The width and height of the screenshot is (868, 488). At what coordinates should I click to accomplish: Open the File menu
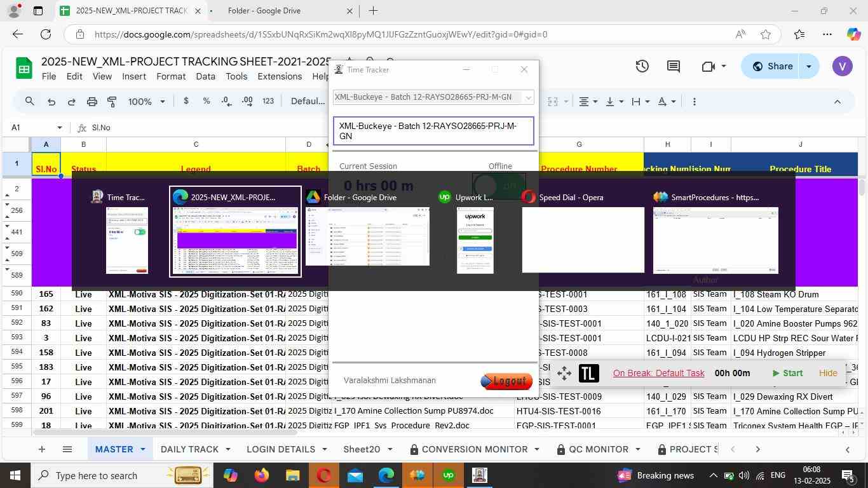click(49, 76)
